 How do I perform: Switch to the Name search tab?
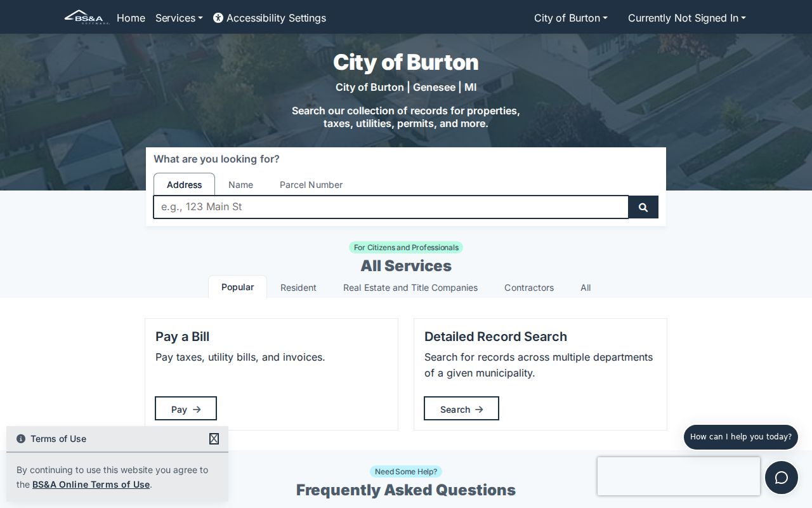pos(240,185)
